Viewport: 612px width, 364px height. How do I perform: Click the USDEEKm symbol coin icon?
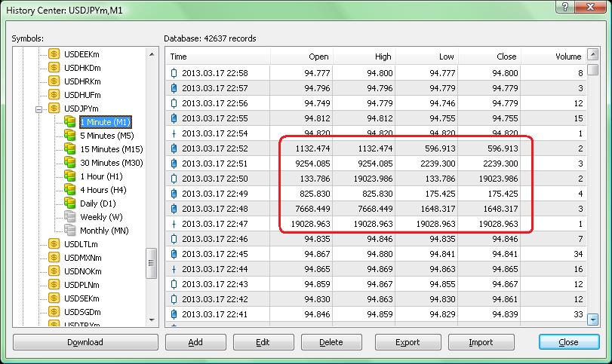tap(54, 54)
